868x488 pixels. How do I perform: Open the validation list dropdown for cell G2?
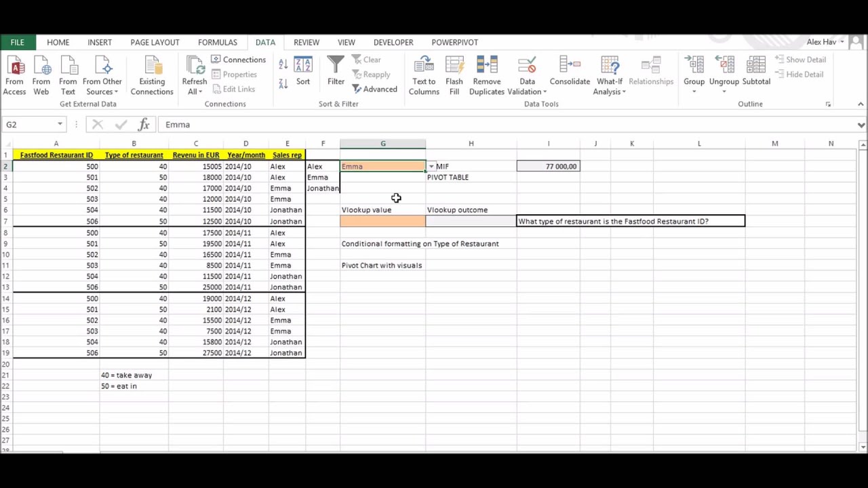point(431,166)
